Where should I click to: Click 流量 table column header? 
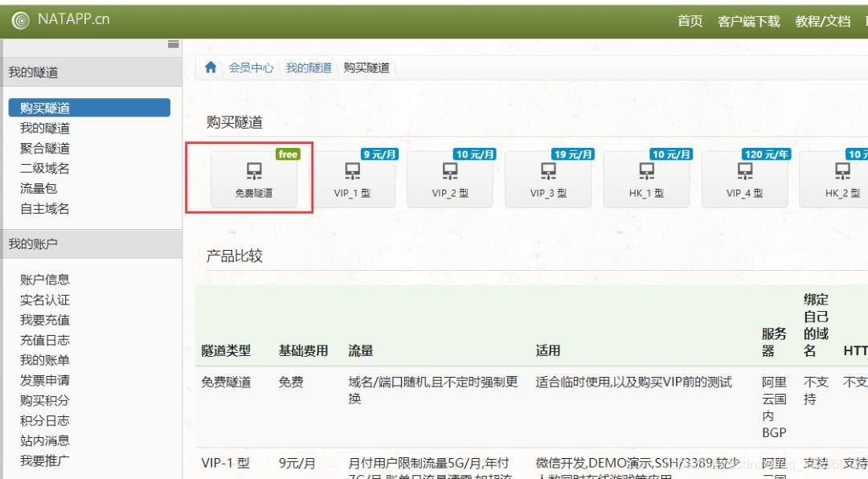[360, 350]
